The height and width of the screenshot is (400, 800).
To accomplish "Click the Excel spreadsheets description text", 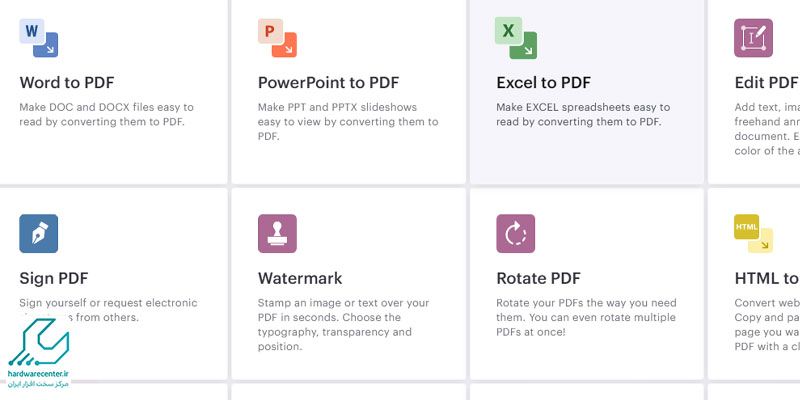I will point(583,115).
